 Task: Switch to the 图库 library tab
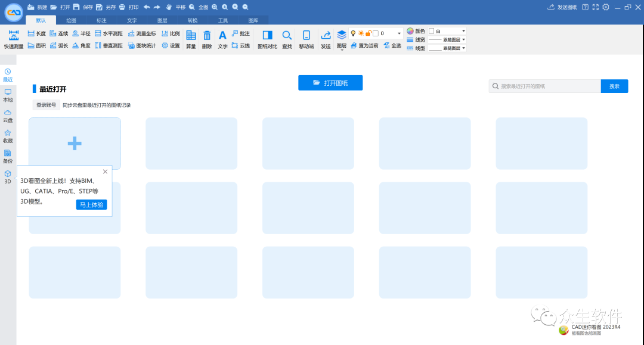(253, 20)
